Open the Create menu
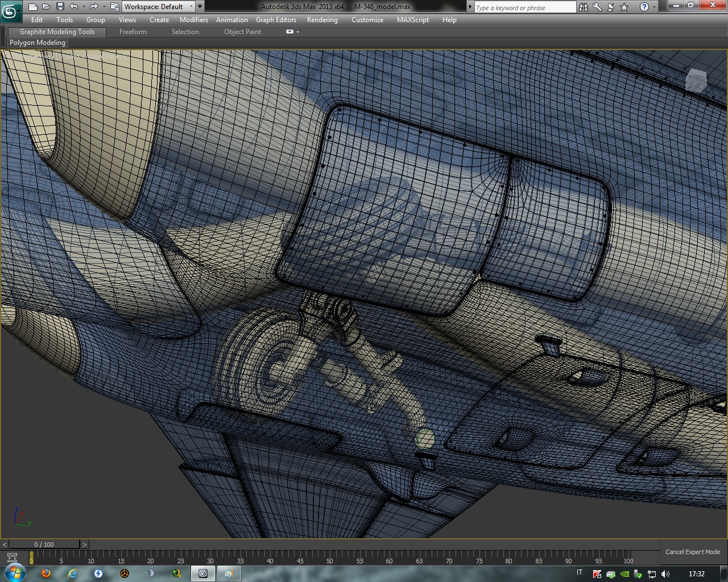Screen dimensions: 728x582 click(x=159, y=20)
